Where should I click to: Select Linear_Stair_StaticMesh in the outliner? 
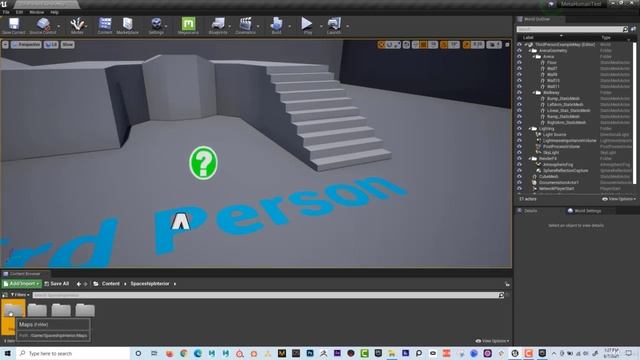[x=569, y=111]
